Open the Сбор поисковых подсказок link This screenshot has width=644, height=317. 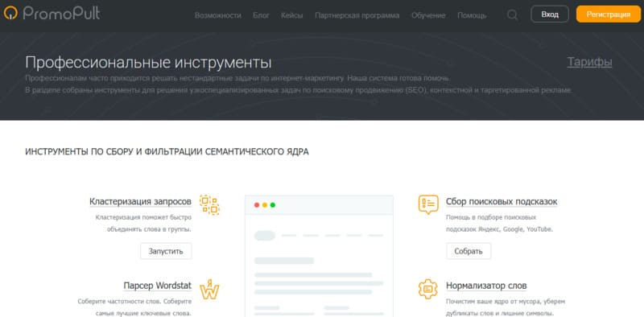click(502, 202)
